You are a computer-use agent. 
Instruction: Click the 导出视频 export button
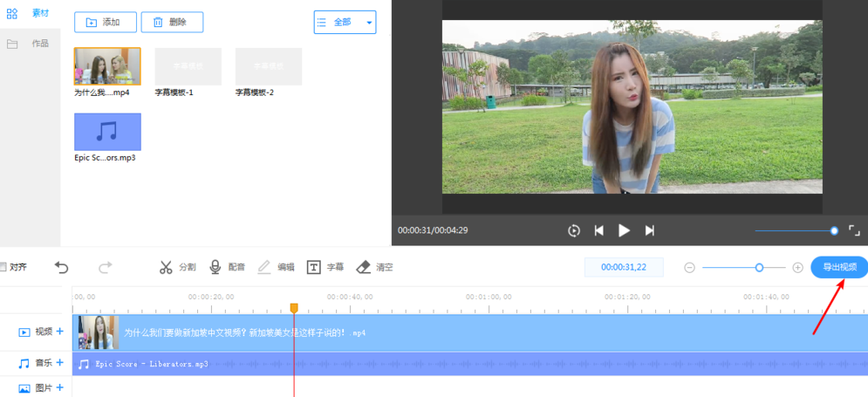(x=839, y=267)
